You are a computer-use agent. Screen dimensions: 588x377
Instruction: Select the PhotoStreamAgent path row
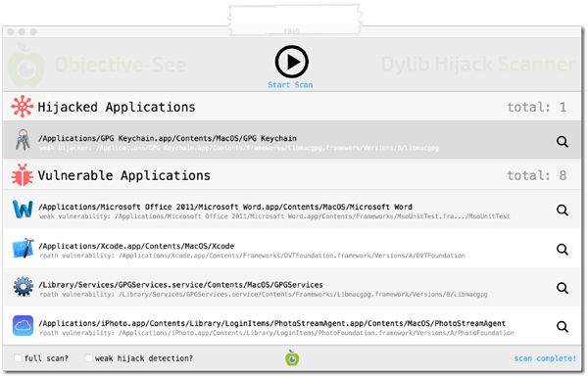click(271, 323)
